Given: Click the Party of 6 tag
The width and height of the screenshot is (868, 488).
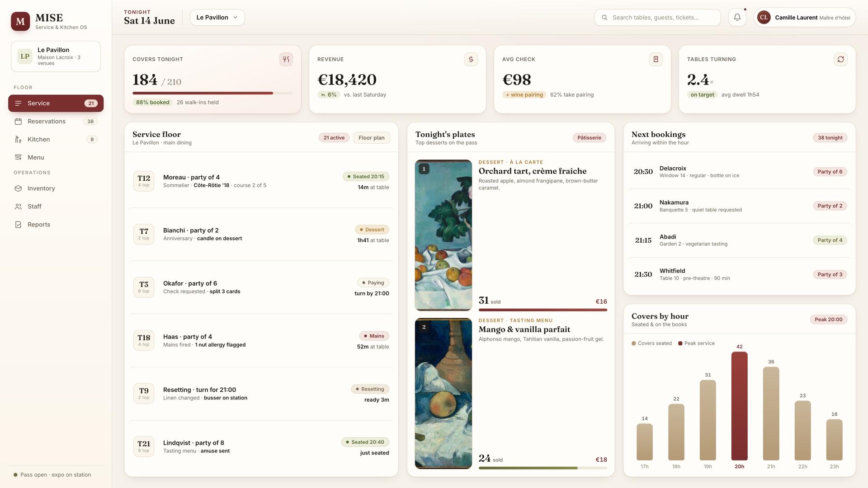Looking at the screenshot, I should pos(830,172).
